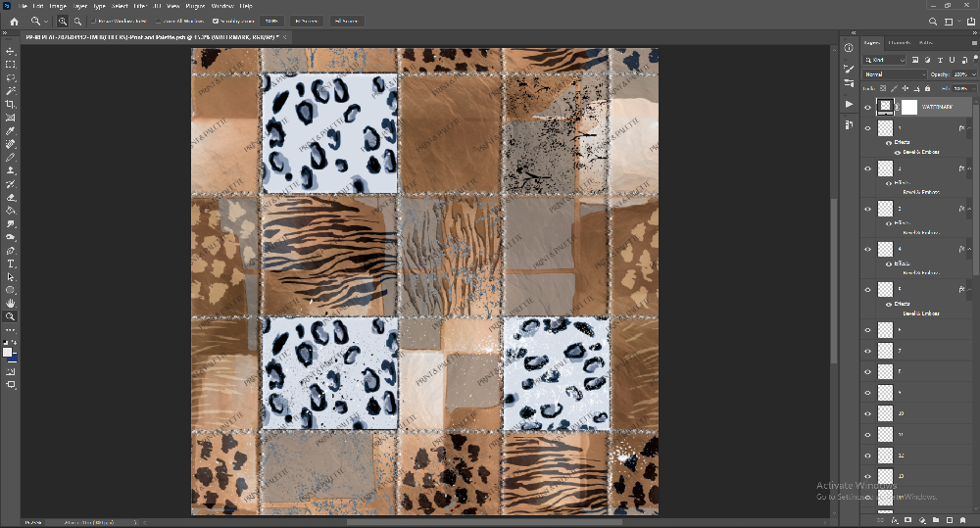980x528 pixels.
Task: Select the Crop tool
Action: pyautogui.click(x=10, y=105)
